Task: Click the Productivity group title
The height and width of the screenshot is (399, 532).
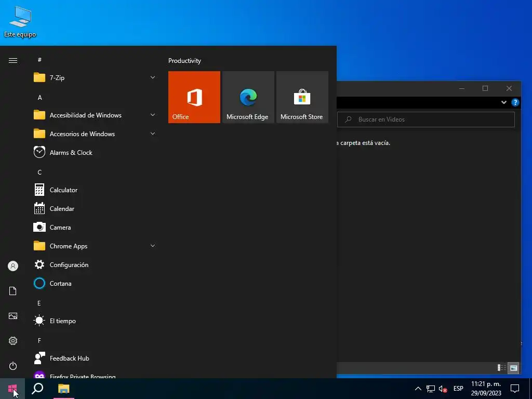Action: [184, 61]
